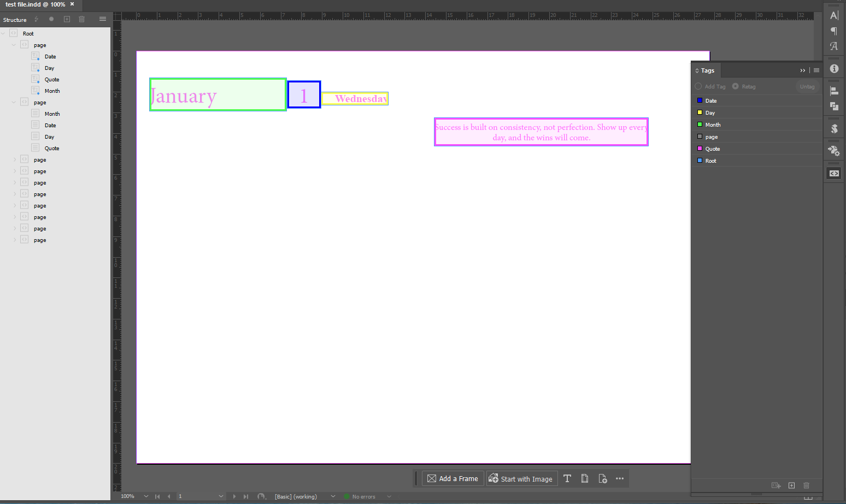Select the Date element under the first page
Screen dimensions: 846x504
(51, 56)
